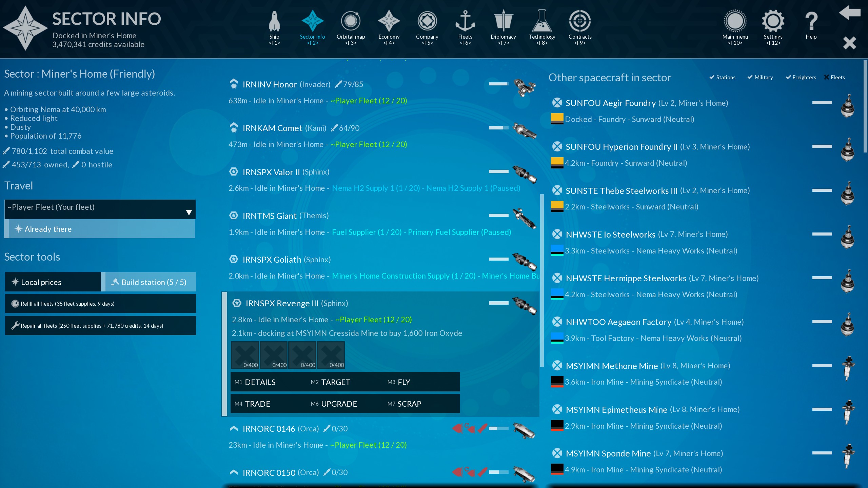Click the ship list vertical scrollbar
The image size is (868, 488).
pyautogui.click(x=541, y=280)
